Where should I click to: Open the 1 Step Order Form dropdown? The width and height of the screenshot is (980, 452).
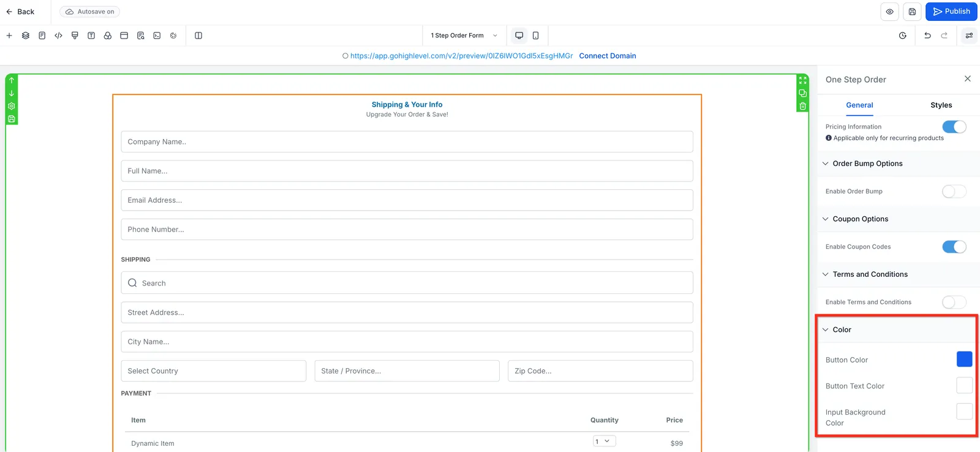464,36
